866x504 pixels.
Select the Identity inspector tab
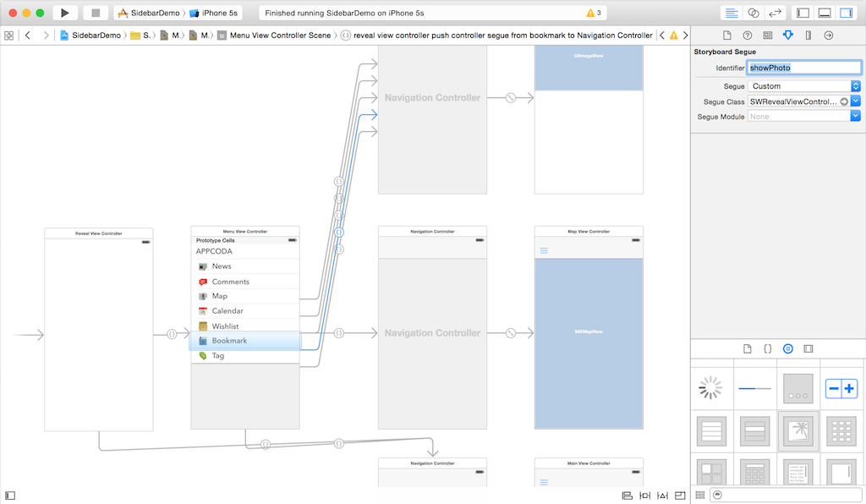point(768,36)
